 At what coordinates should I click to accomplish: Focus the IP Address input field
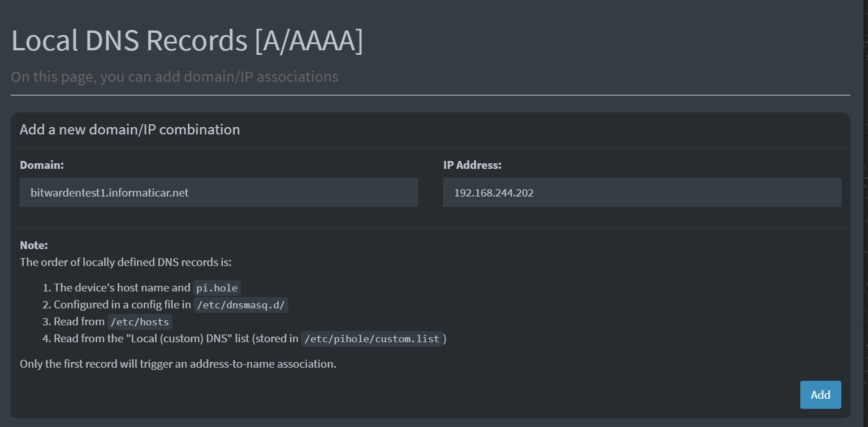click(x=642, y=193)
